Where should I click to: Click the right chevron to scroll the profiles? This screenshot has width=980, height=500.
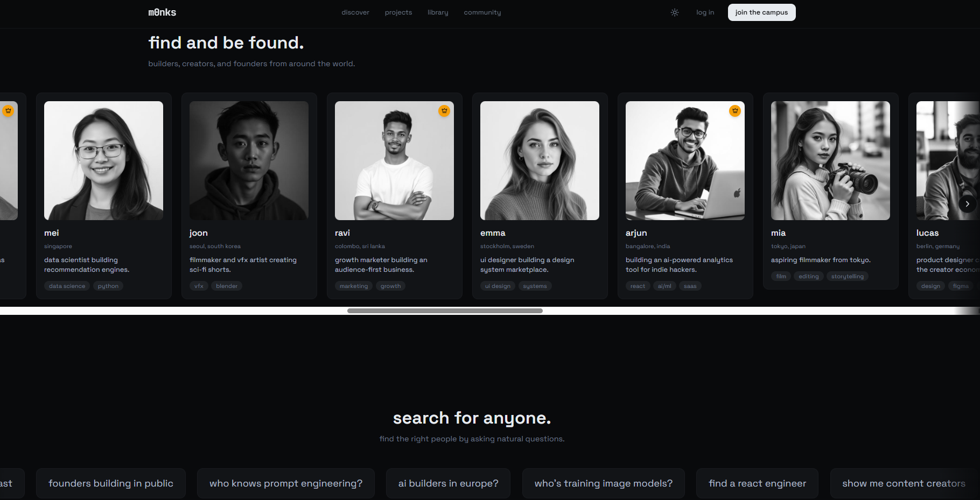[968, 204]
